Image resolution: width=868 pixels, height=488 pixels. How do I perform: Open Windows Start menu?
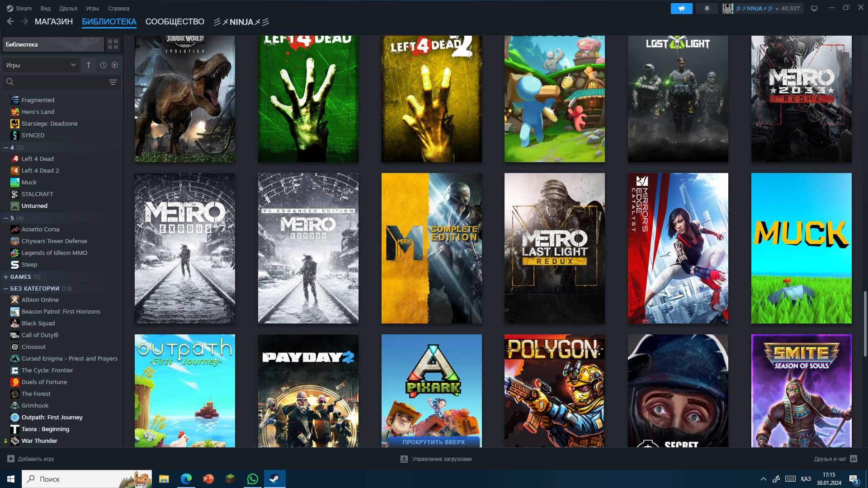click(11, 479)
